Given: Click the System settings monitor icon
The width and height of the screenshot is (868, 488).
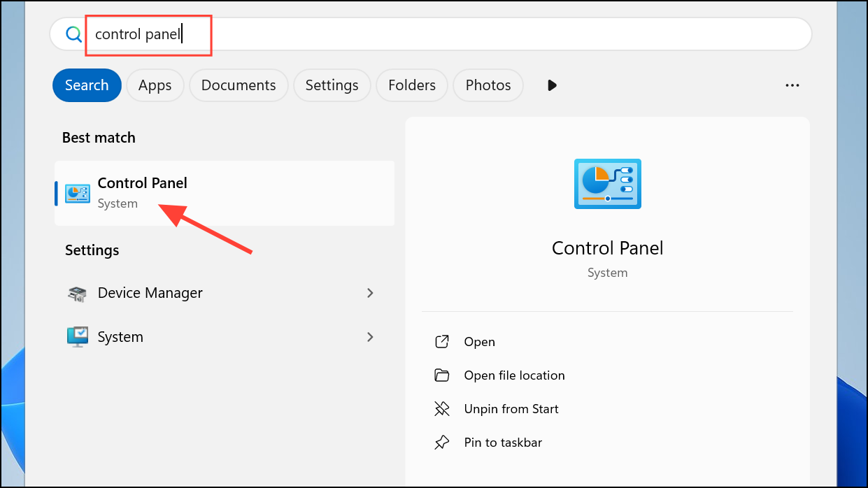Looking at the screenshot, I should coord(77,337).
